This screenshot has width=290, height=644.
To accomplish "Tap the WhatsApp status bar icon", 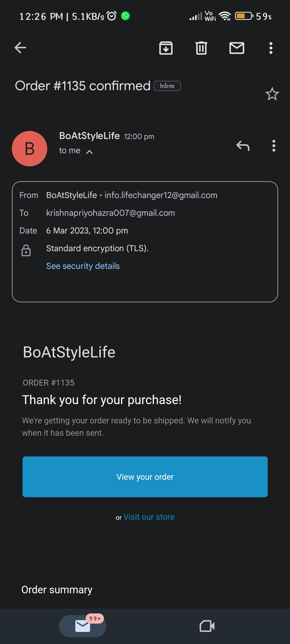I will tap(125, 16).
